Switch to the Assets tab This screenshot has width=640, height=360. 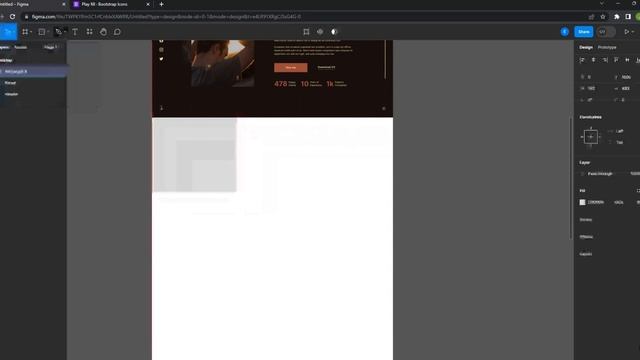[20, 47]
